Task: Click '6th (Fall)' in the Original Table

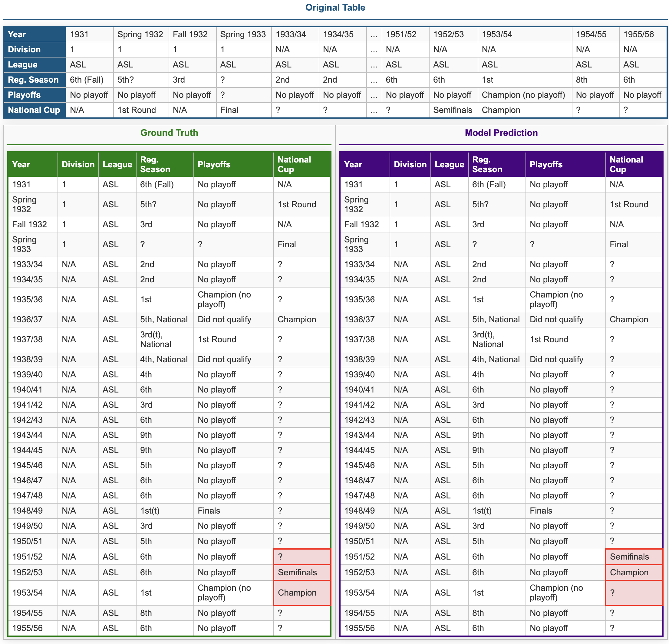Action: coord(87,80)
